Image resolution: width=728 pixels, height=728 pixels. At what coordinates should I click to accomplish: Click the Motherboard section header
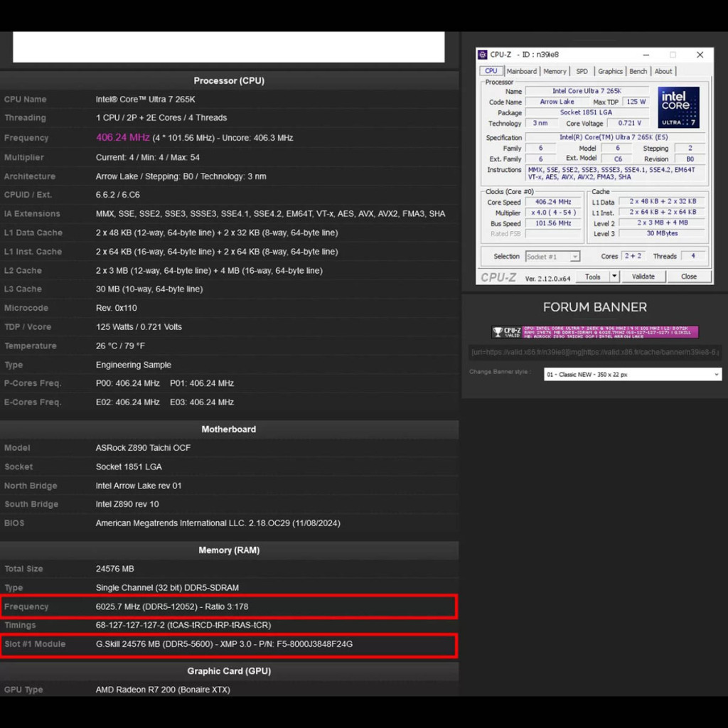click(228, 429)
